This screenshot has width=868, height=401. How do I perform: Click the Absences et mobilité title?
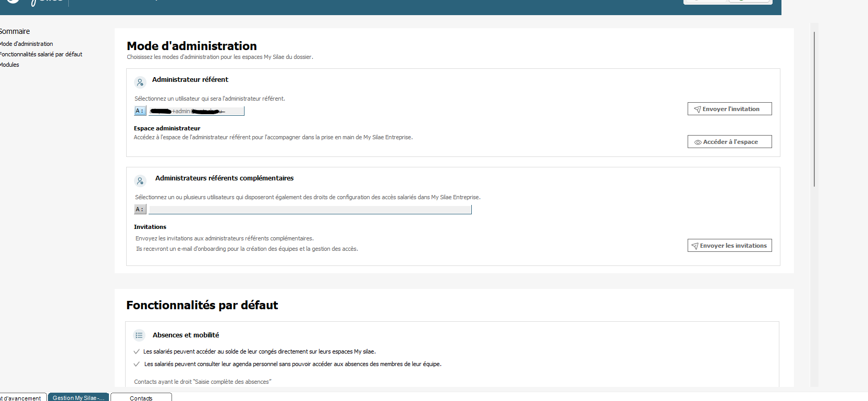(x=186, y=335)
